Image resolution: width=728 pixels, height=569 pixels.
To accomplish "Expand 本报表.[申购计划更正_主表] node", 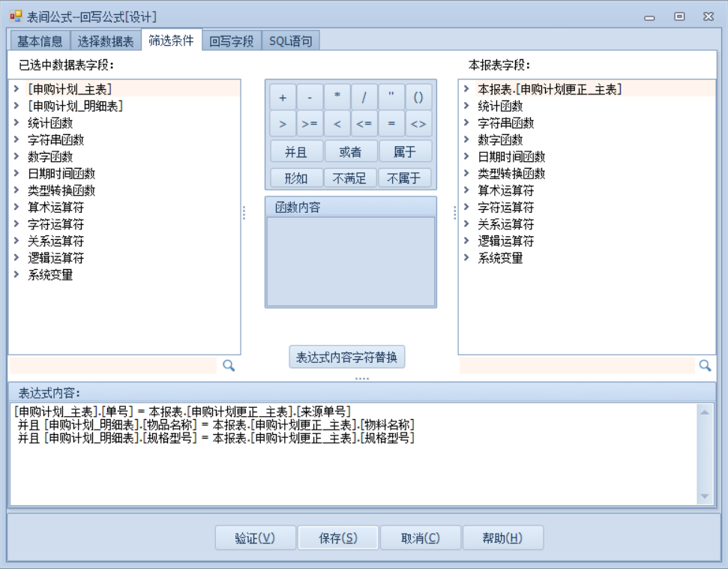I will pos(466,88).
